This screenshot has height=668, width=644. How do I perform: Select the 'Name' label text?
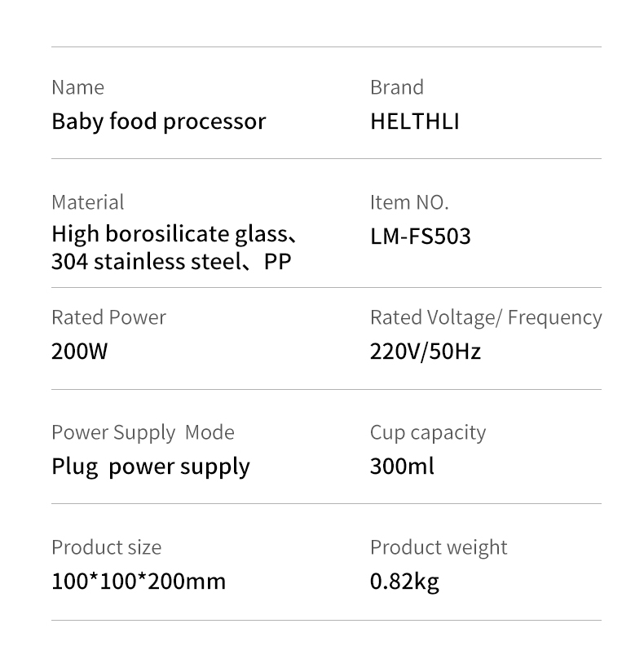[x=78, y=87]
